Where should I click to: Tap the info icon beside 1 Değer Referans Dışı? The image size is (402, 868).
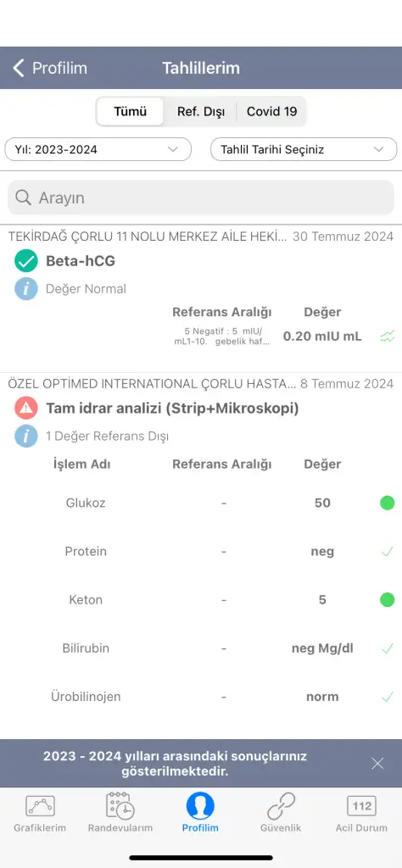[x=26, y=437]
